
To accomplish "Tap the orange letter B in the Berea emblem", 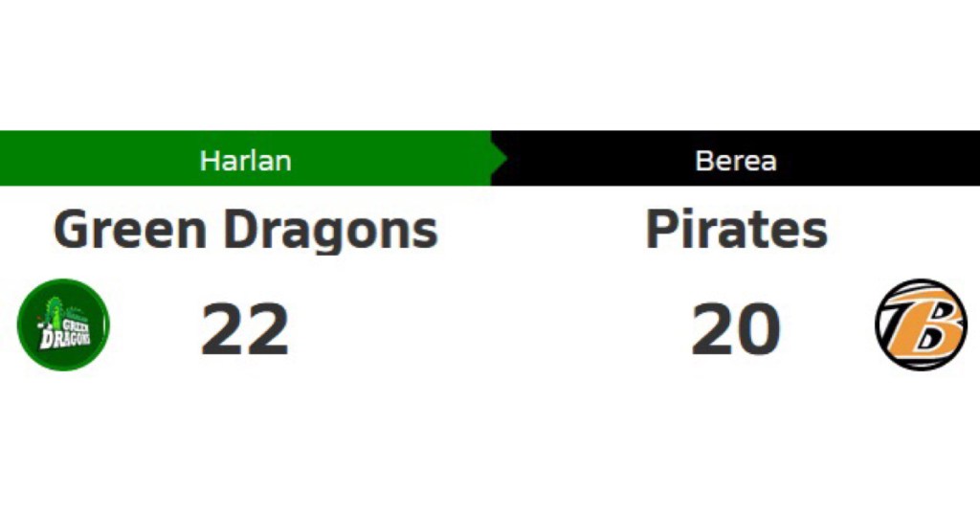I will click(924, 325).
